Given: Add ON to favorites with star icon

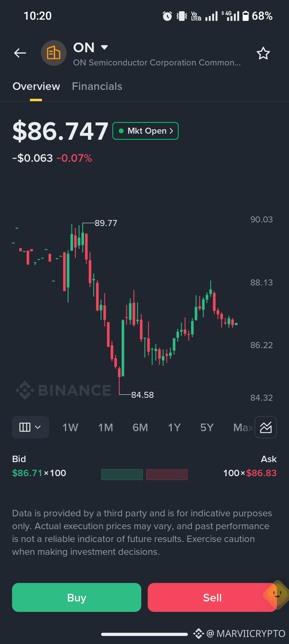Looking at the screenshot, I should [263, 53].
